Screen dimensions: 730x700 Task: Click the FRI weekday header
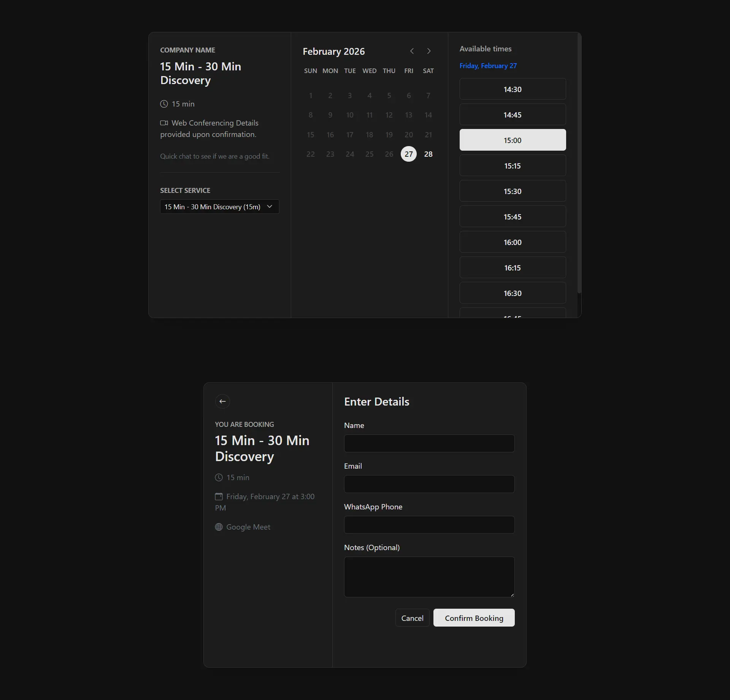tap(409, 71)
